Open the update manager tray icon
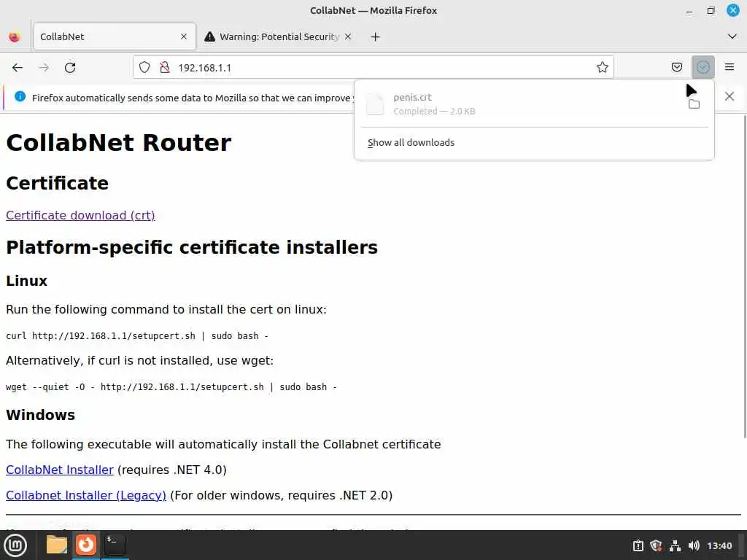747x560 pixels. [x=638, y=545]
